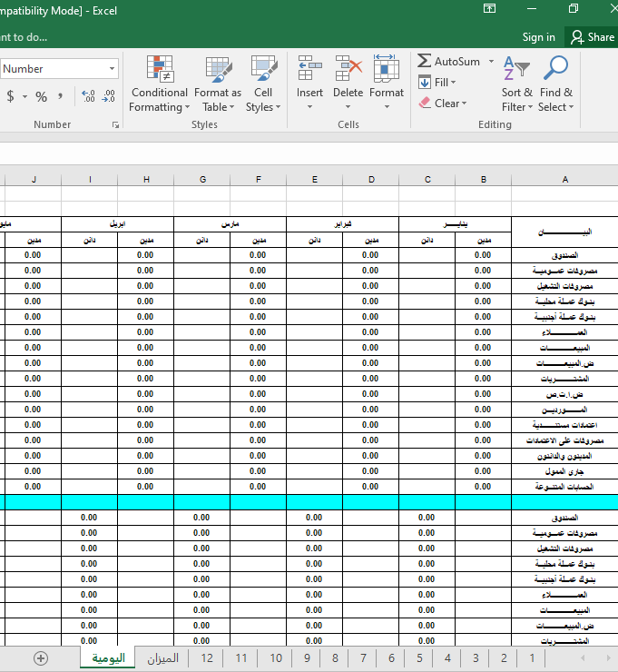Click the Delete cells icon
Viewport: 618px width, 672px height.
[348, 70]
